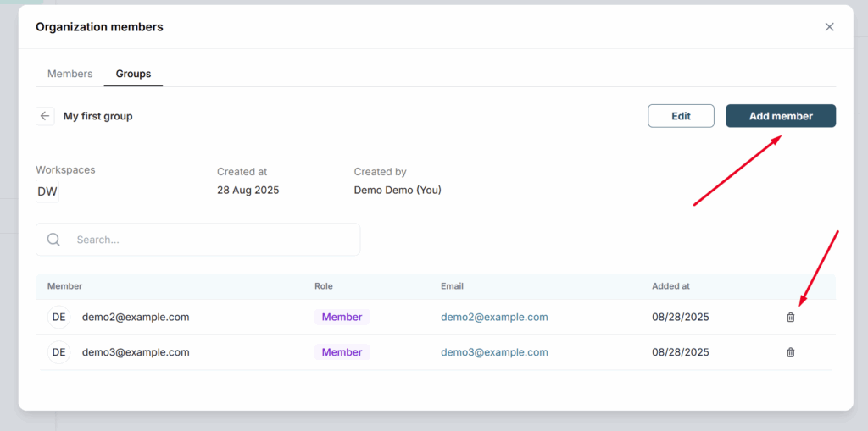Click the Added at column header

pos(671,286)
